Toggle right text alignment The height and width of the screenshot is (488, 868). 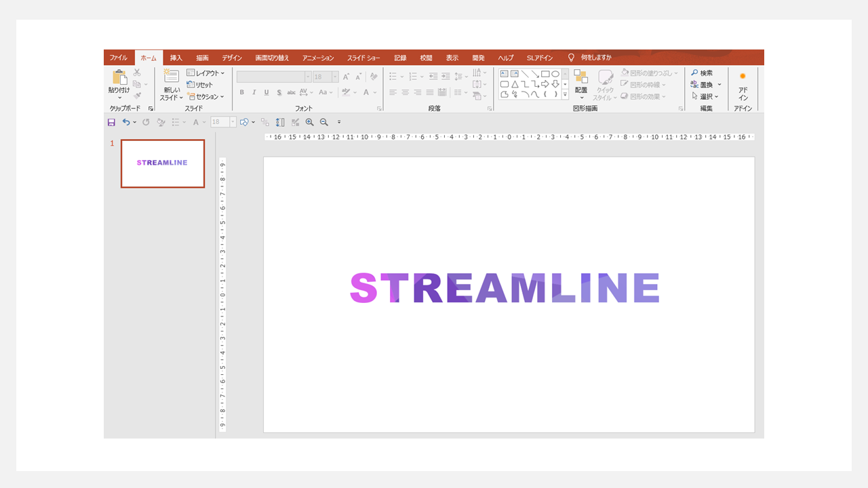point(417,92)
